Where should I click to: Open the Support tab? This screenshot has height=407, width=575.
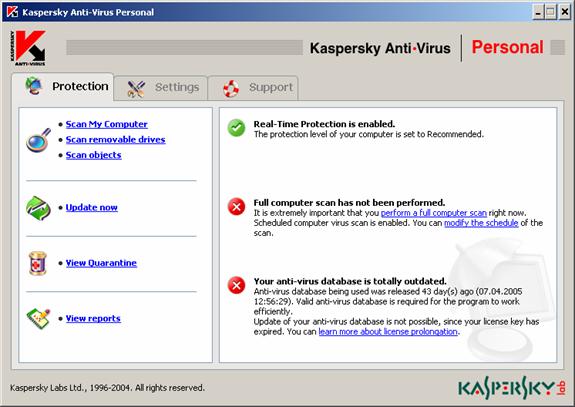(x=253, y=88)
